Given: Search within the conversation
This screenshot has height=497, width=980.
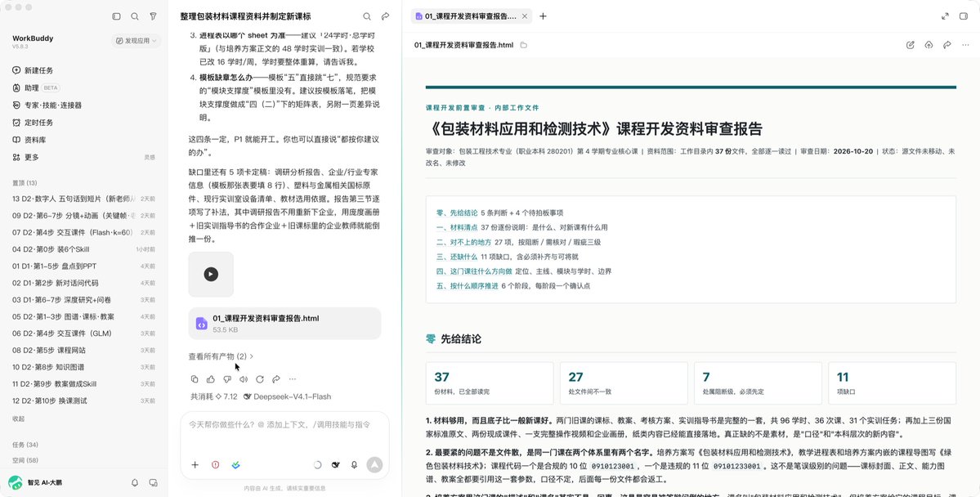Looking at the screenshot, I should [x=367, y=16].
